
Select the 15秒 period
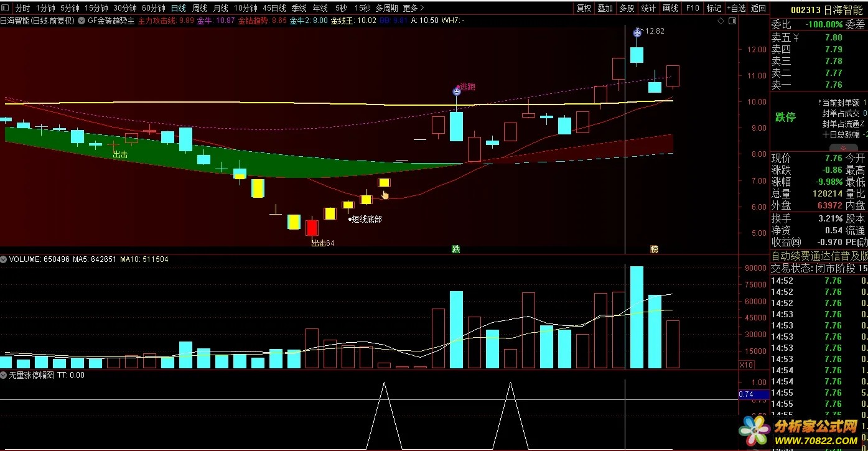pos(362,8)
